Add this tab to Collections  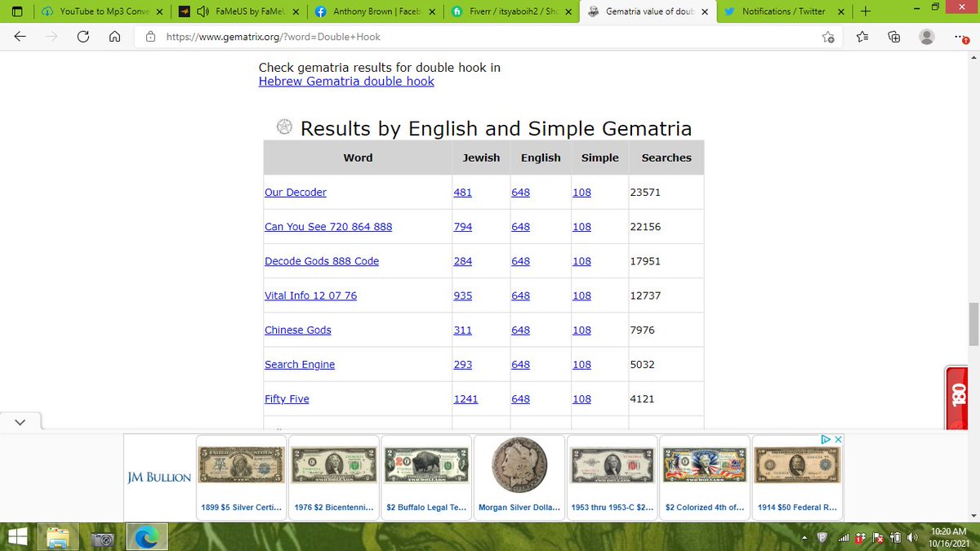pyautogui.click(x=893, y=37)
